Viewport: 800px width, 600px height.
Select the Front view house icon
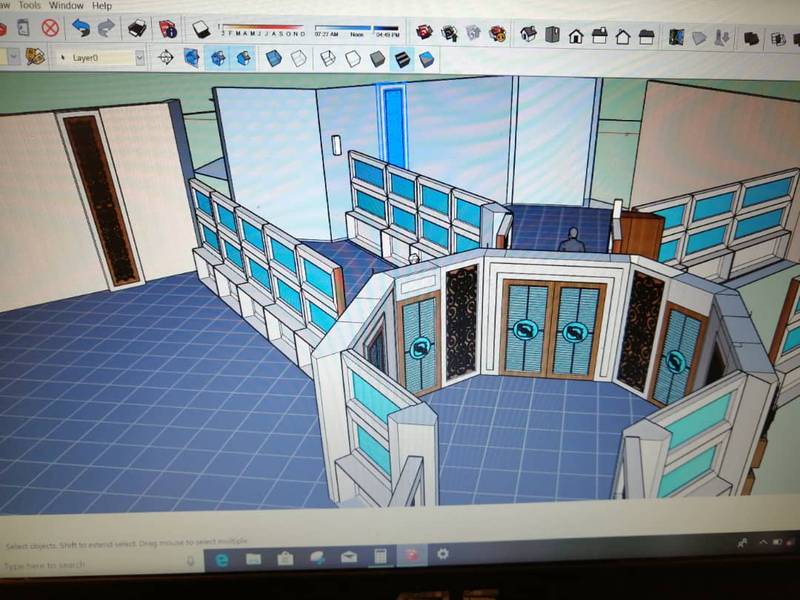click(x=576, y=36)
